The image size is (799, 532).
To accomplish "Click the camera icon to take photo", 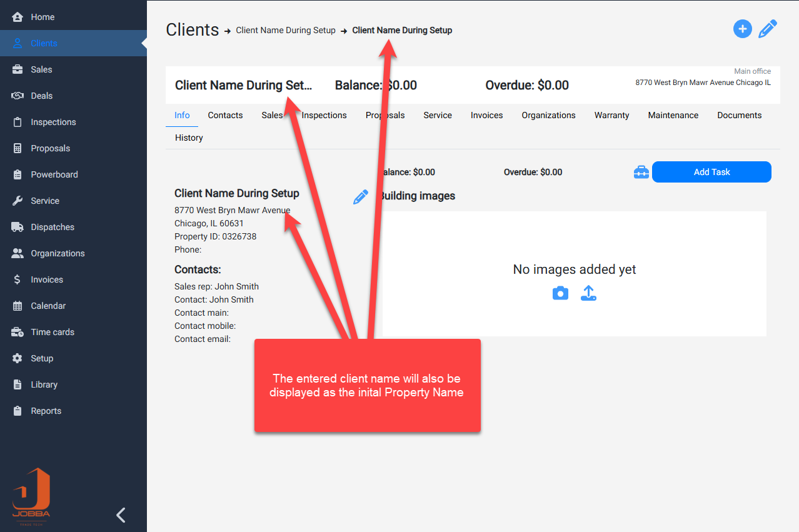I will (x=560, y=293).
